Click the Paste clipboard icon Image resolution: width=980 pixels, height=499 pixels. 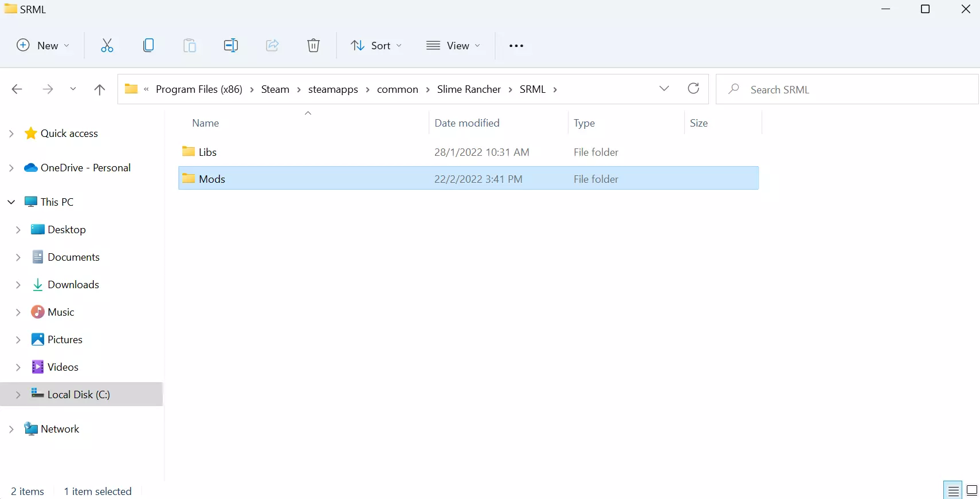point(190,45)
